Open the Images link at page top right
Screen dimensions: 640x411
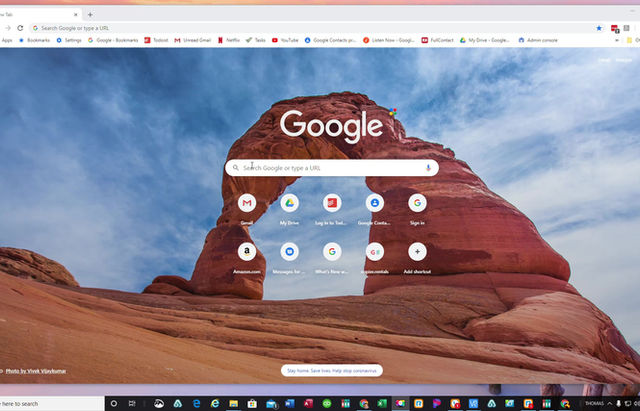click(x=624, y=60)
